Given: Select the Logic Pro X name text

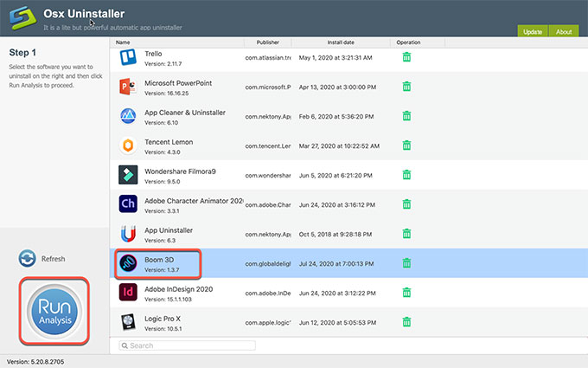Looking at the screenshot, I should pos(163,319).
